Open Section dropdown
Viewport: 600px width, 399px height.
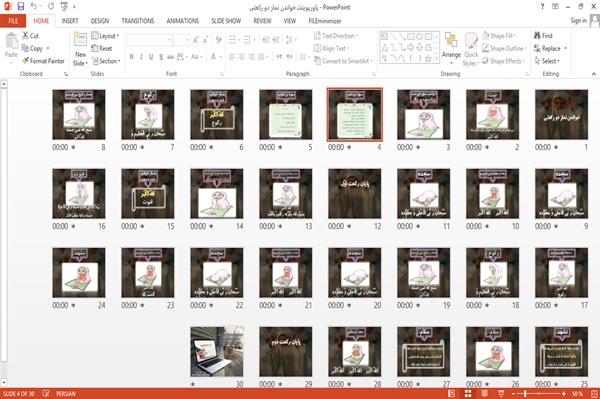(x=106, y=61)
